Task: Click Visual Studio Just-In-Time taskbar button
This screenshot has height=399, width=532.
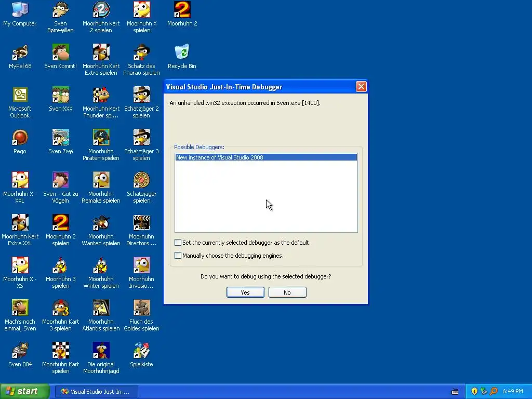Action: point(96,392)
